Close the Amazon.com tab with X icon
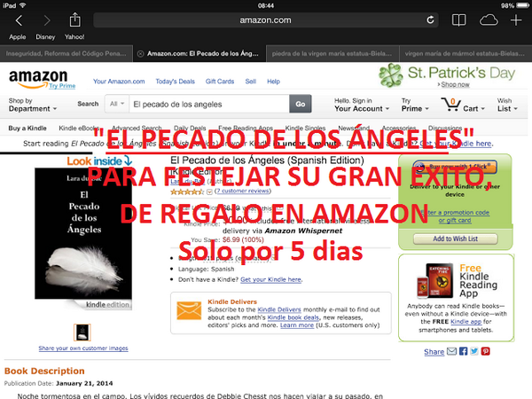This screenshot has width=532, height=399. pos(140,53)
